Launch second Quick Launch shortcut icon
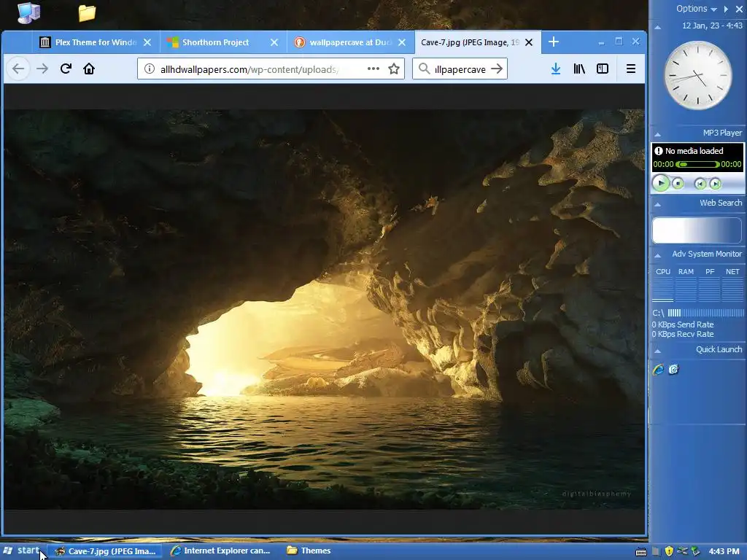Image resolution: width=747 pixels, height=560 pixels. tap(673, 369)
